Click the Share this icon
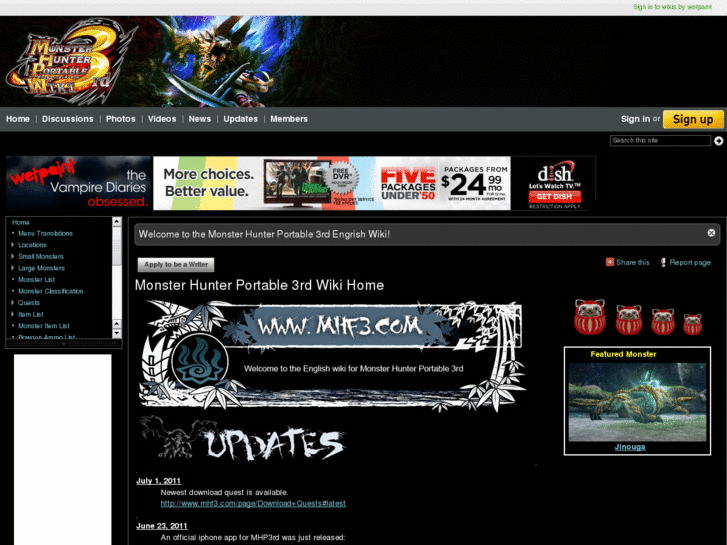The width and height of the screenshot is (727, 545). point(610,262)
